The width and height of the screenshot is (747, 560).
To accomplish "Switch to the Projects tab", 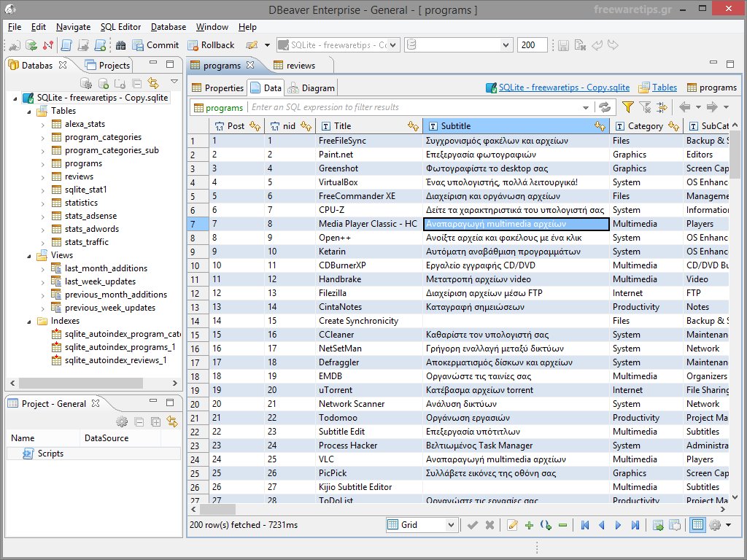I will pos(108,65).
